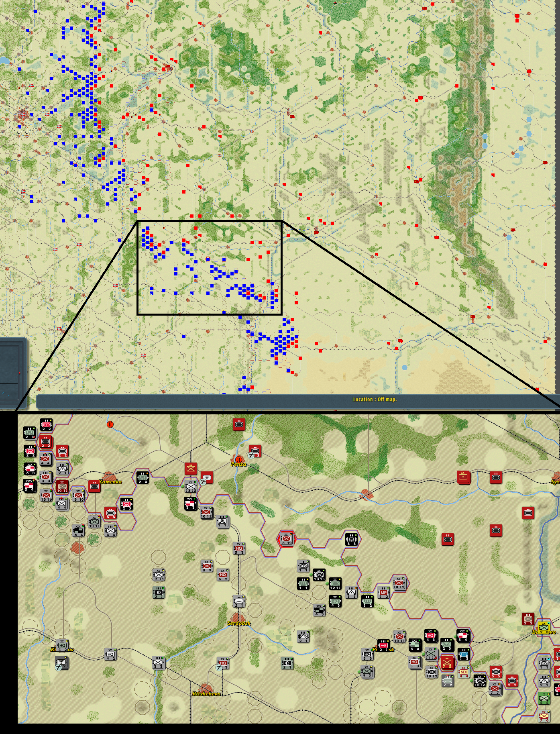560x734 pixels.
Task: Select the SEC security unit counter
Action: tap(464, 671)
